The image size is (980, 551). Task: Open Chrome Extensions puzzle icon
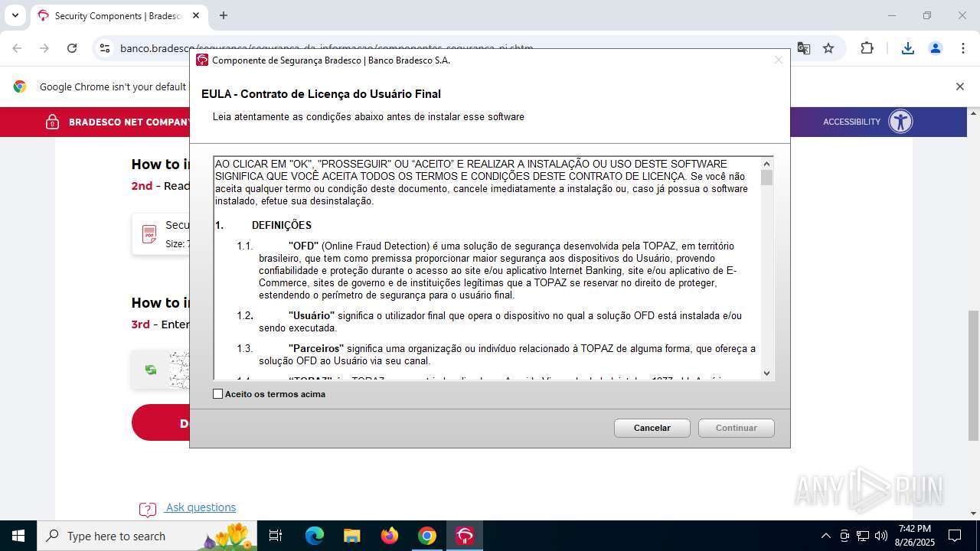pos(867,48)
